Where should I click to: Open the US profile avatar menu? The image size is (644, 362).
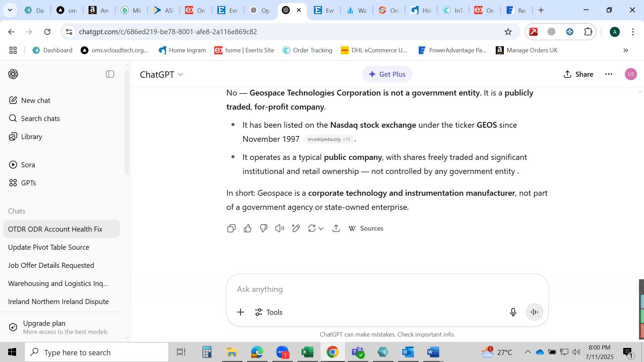(x=631, y=74)
